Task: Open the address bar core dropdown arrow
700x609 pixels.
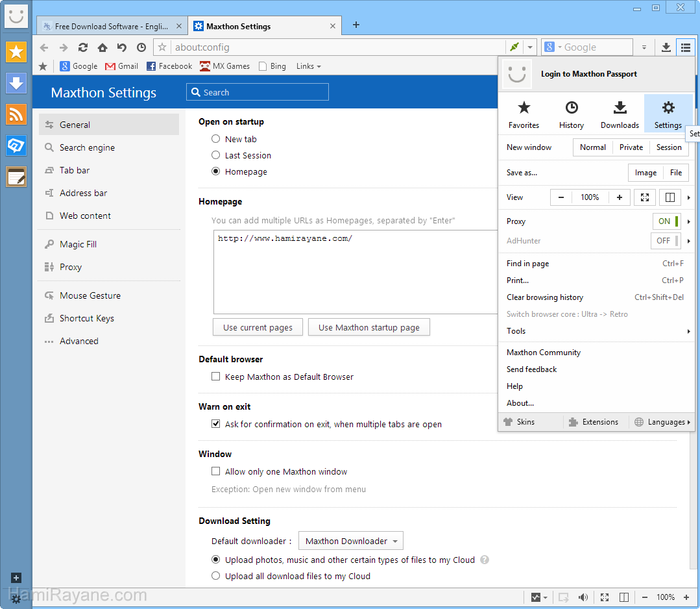Action: tap(530, 47)
